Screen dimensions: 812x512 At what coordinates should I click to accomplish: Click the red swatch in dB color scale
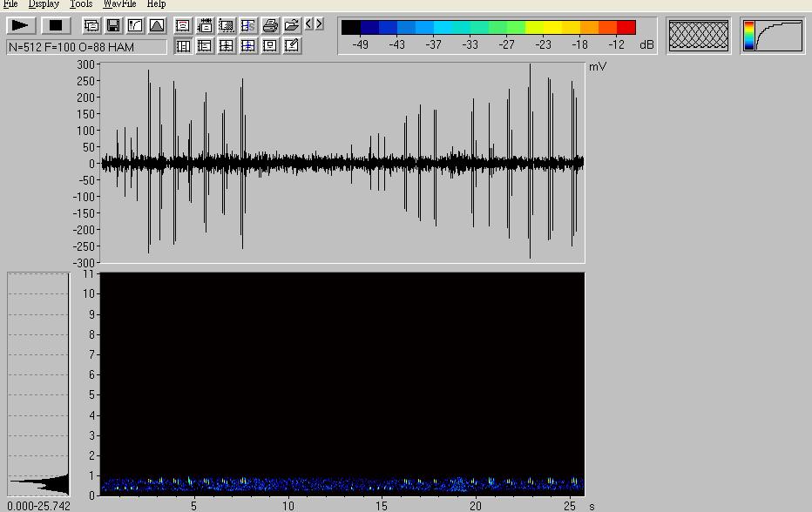click(x=626, y=28)
